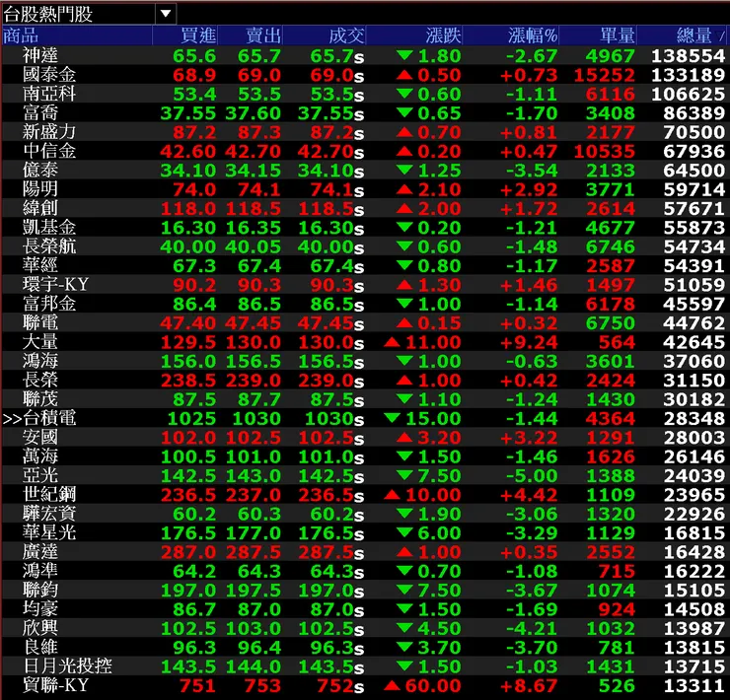Image resolution: width=730 pixels, height=700 pixels.
Task: Select the 億泰 stock name
Action: pos(40,171)
